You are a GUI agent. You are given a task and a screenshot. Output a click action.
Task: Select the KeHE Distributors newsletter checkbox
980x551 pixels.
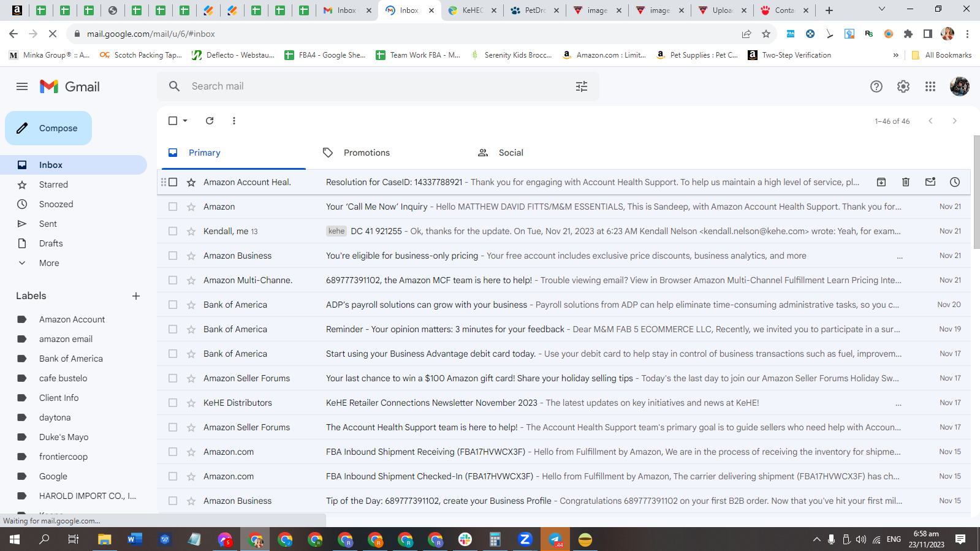(173, 403)
